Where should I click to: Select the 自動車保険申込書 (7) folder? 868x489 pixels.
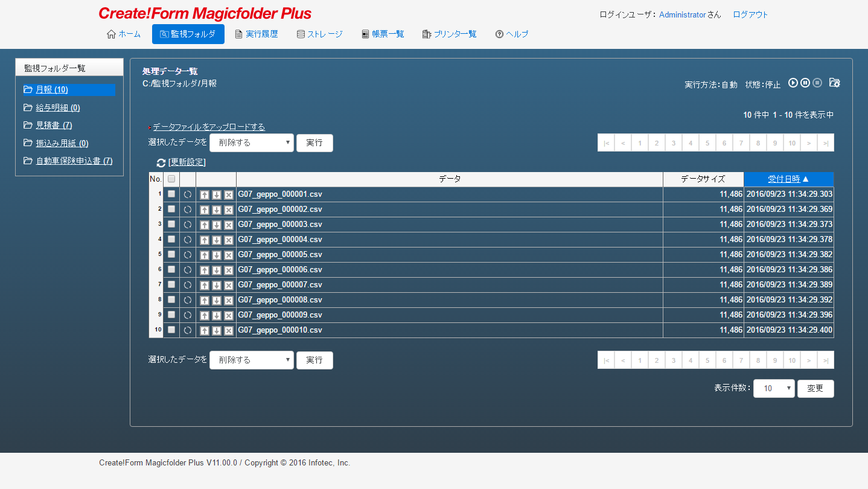pos(74,161)
